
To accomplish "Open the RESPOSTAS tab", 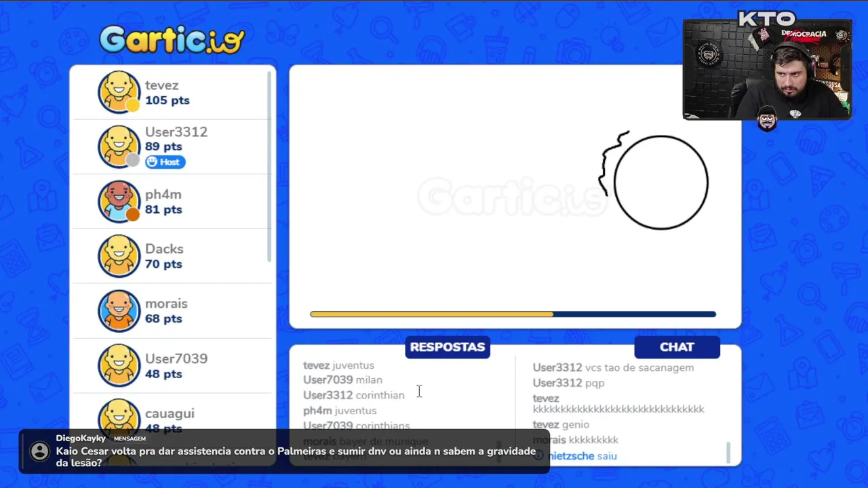I will click(448, 347).
